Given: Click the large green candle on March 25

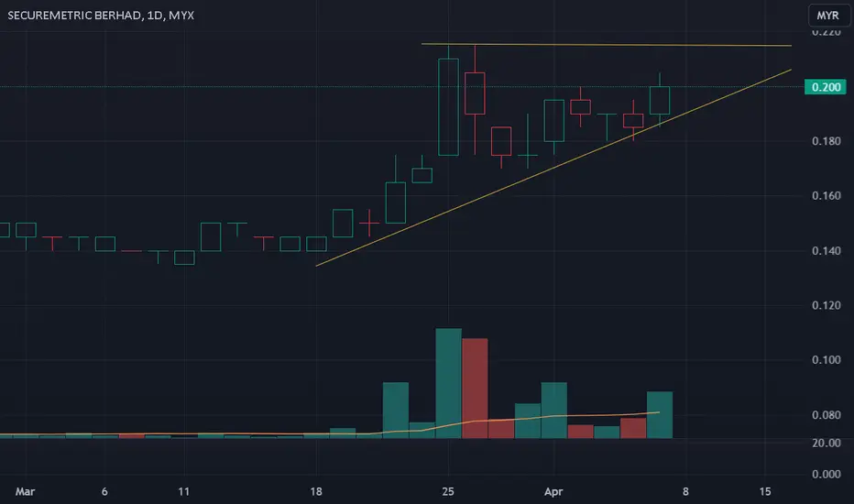Looking at the screenshot, I should pos(448,107).
